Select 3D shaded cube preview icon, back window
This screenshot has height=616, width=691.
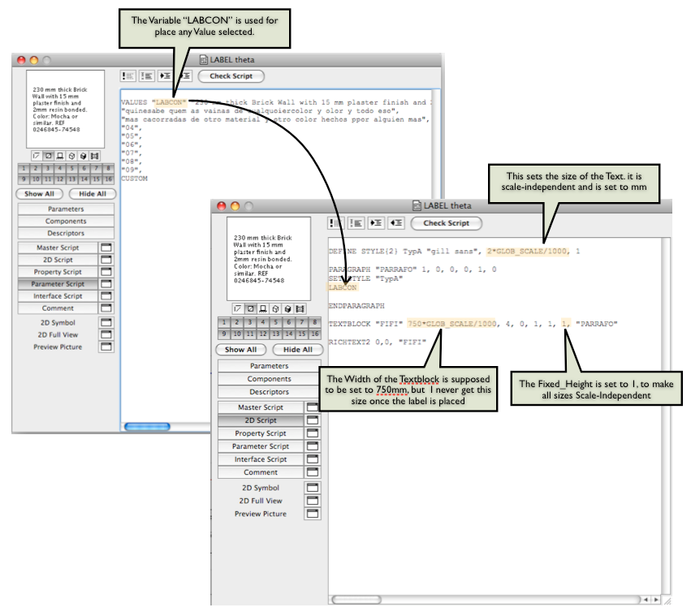point(83,156)
